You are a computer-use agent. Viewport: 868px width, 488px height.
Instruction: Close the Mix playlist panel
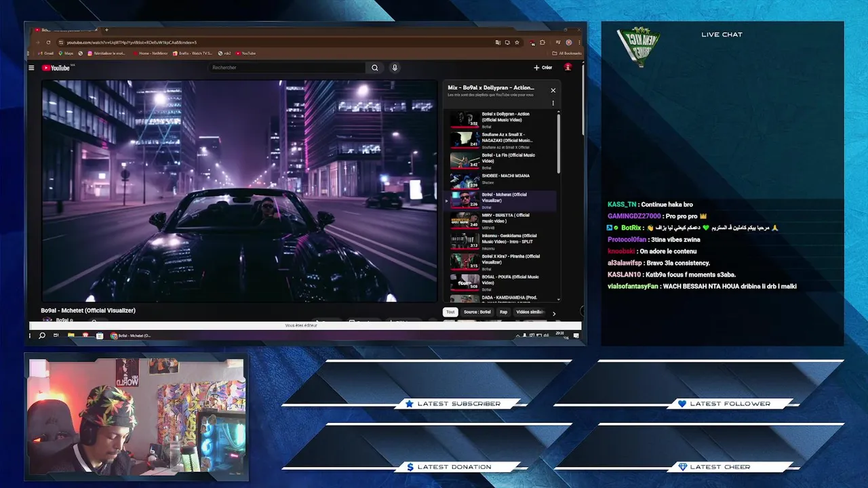click(x=553, y=90)
